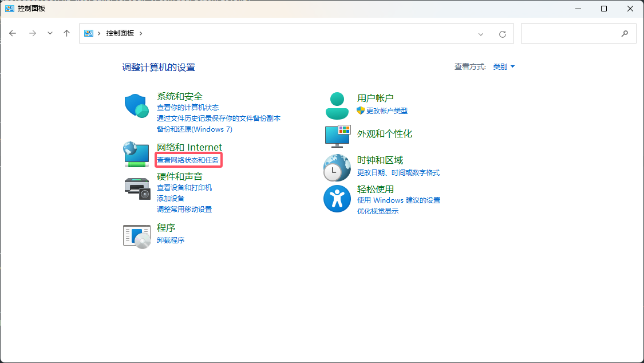
Task: Open 外观和个性化 category
Action: pos(385,134)
